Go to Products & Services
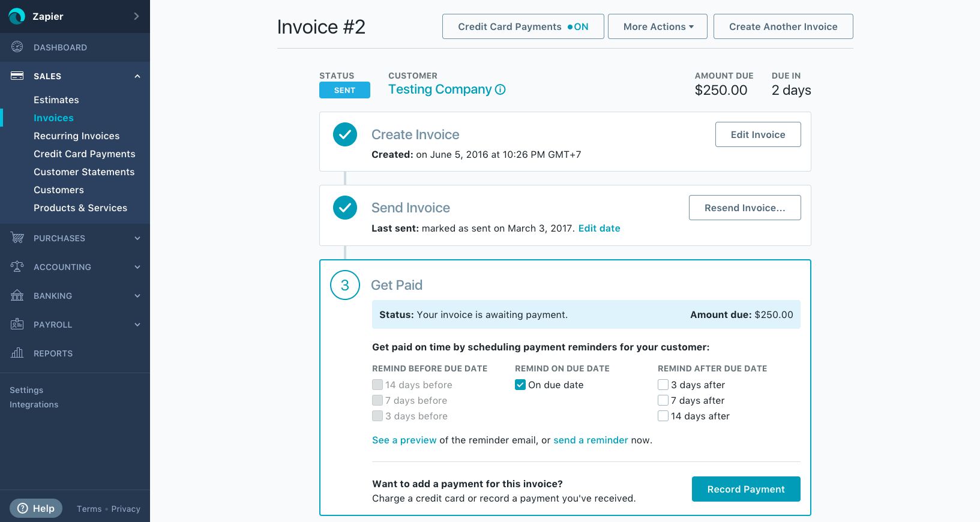 point(80,208)
